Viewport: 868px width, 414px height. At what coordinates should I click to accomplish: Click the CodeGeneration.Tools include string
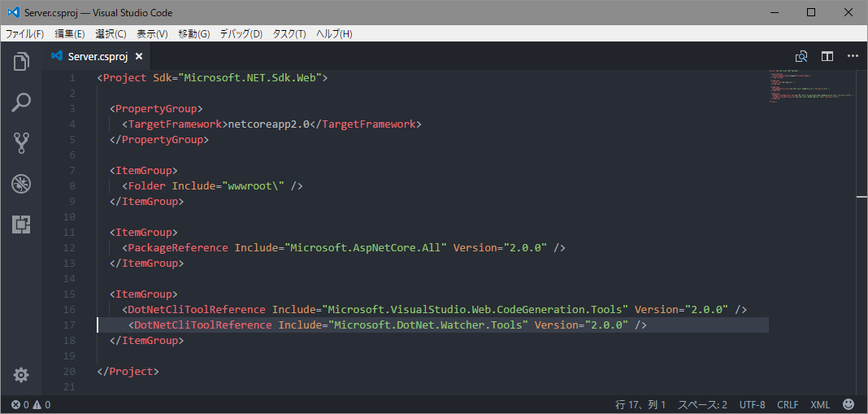click(x=475, y=309)
